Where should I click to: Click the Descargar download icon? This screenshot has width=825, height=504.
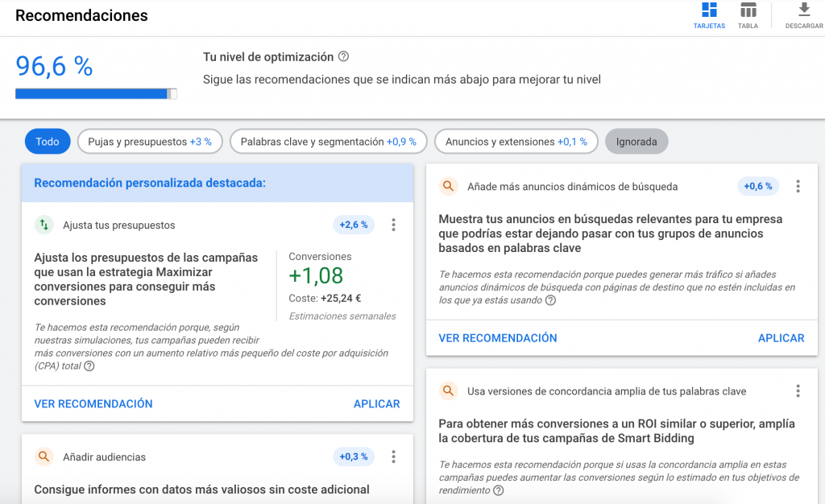pyautogui.click(x=803, y=10)
